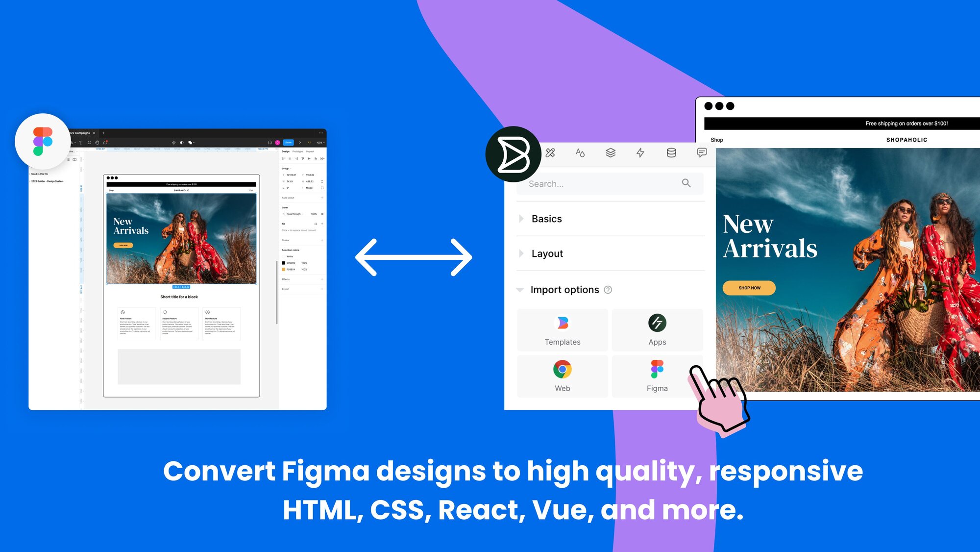The height and width of the screenshot is (552, 980).
Task: Click the search magnifier icon
Action: [686, 183]
